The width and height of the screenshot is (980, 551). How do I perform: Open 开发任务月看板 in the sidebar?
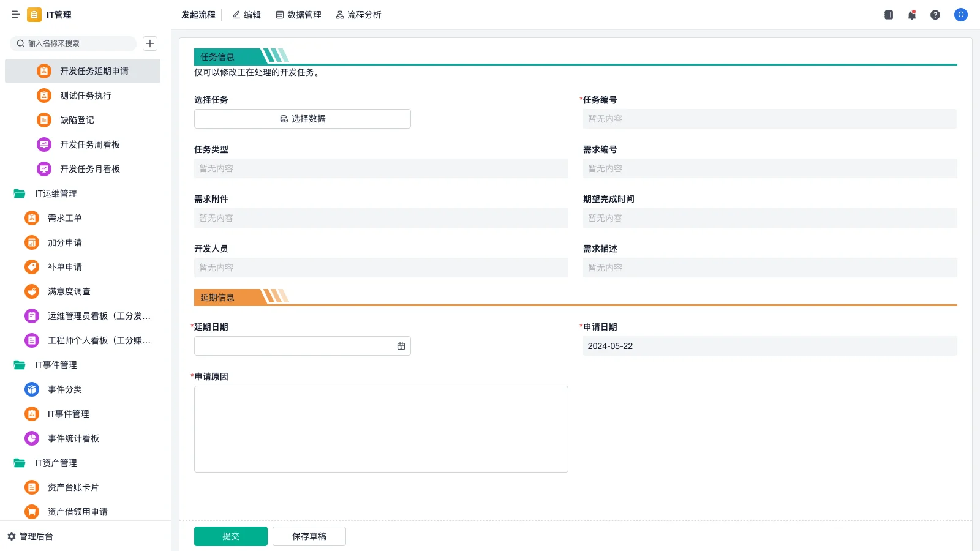click(90, 169)
